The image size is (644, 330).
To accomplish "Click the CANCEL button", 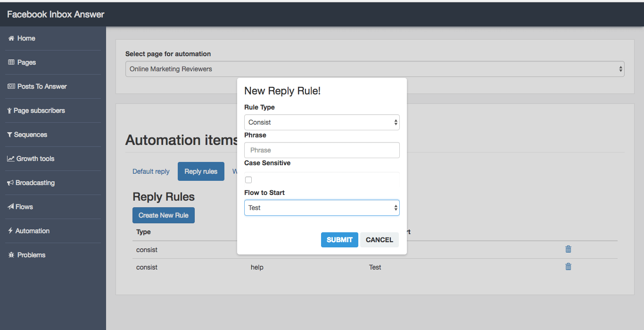I will click(x=379, y=240).
